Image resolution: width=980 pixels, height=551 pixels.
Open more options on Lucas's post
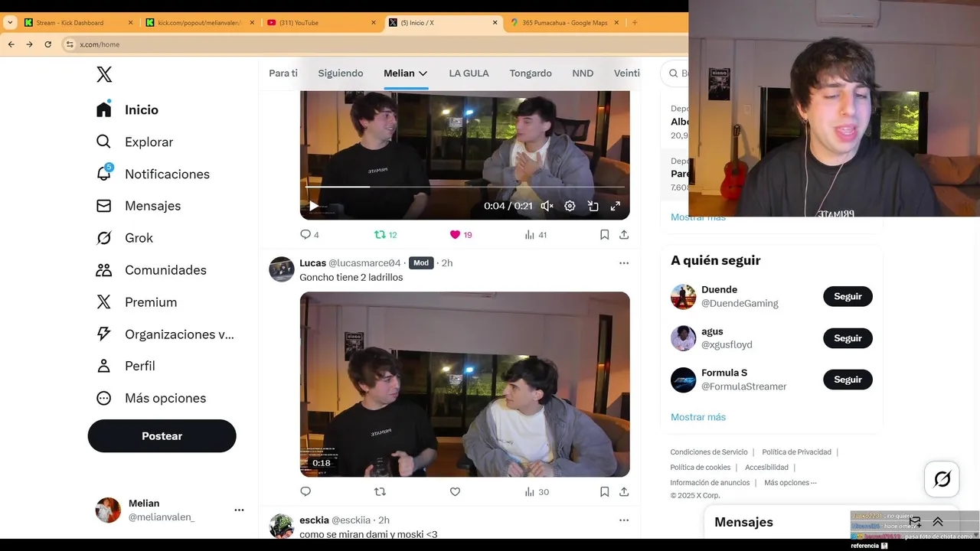click(624, 263)
